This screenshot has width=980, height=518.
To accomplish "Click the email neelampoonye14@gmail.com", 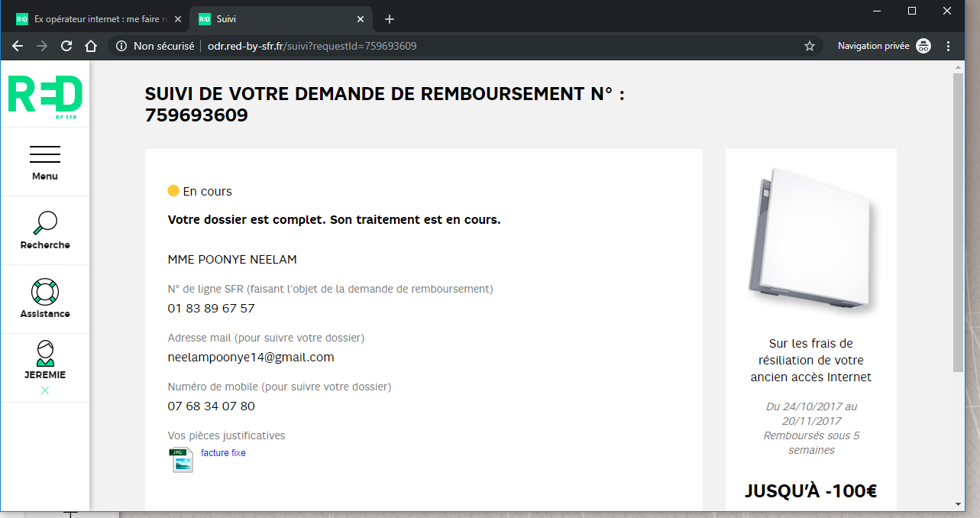I will point(251,358).
